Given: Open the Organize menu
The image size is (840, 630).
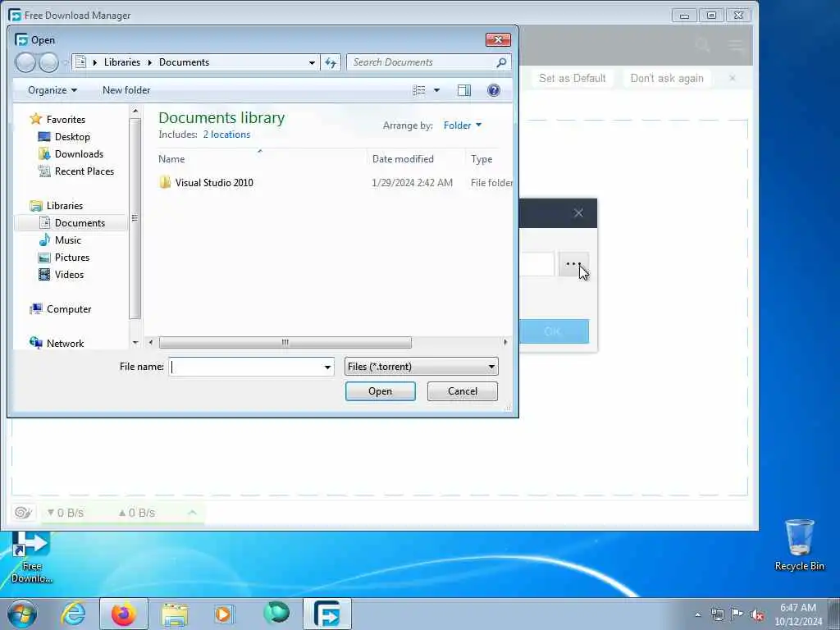Looking at the screenshot, I should (x=52, y=90).
